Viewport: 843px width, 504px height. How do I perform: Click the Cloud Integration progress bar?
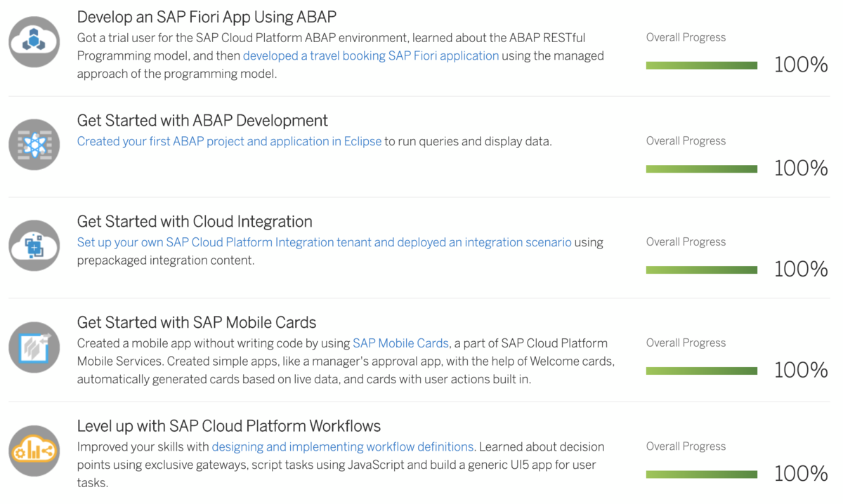pos(702,270)
